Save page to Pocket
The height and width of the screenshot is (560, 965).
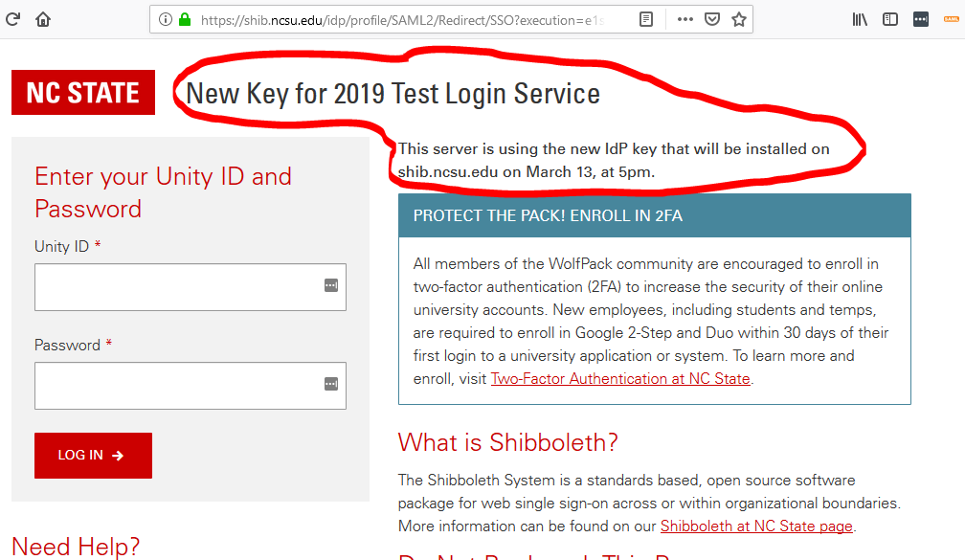(x=712, y=20)
